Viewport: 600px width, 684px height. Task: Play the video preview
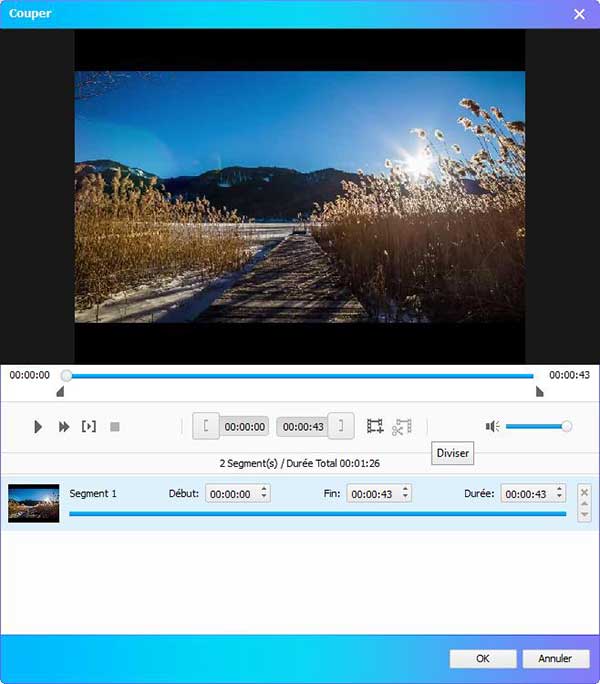point(38,427)
